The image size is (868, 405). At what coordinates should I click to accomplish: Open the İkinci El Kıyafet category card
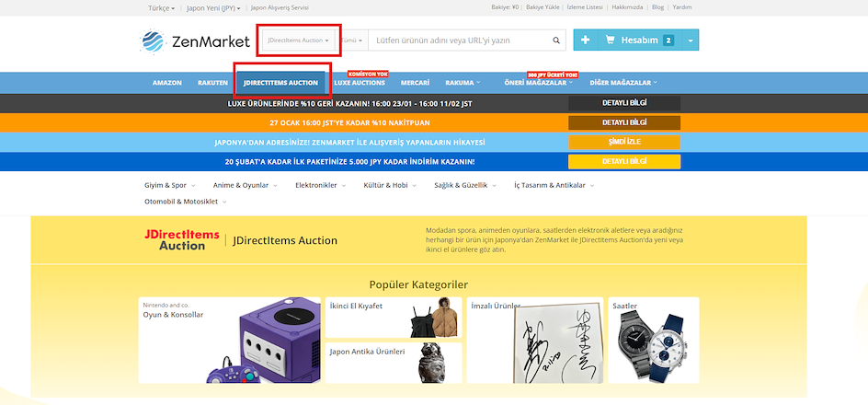click(394, 318)
